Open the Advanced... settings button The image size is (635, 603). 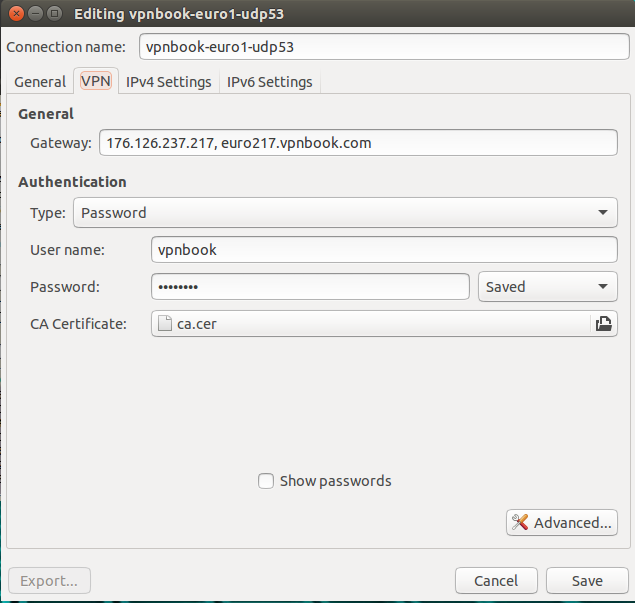pyautogui.click(x=562, y=522)
